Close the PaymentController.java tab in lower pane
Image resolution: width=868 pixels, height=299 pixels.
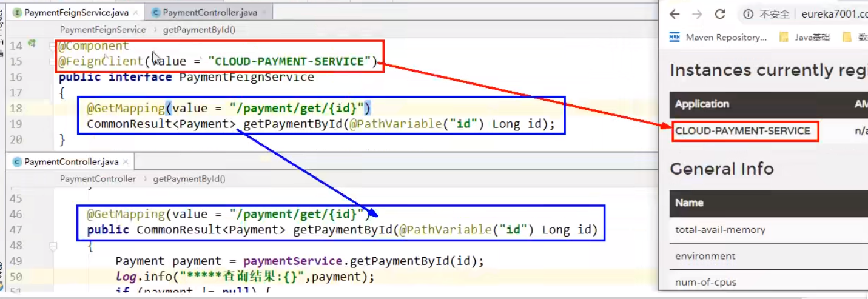coord(126,162)
